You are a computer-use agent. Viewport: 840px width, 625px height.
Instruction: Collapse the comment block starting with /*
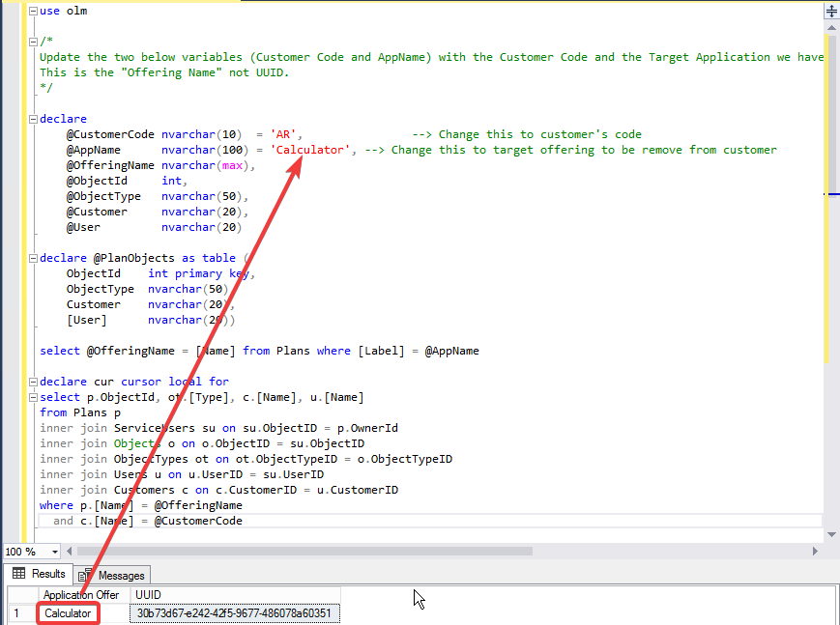[34, 42]
